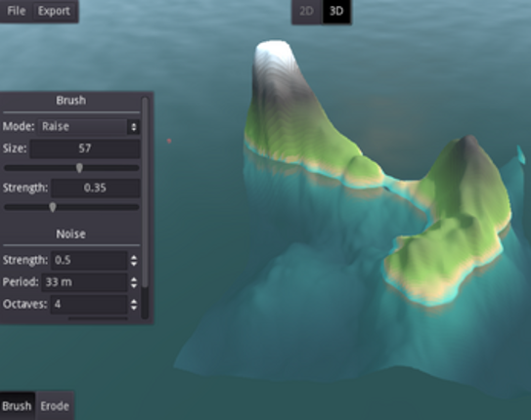The image size is (531, 420).
Task: Select the Erode tab at bottom
Action: tap(55, 405)
